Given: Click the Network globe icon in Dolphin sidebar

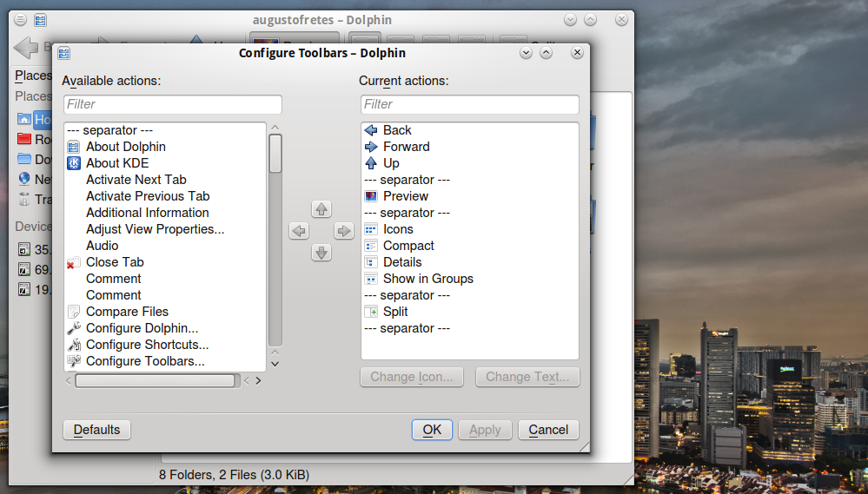Looking at the screenshot, I should pos(23,179).
